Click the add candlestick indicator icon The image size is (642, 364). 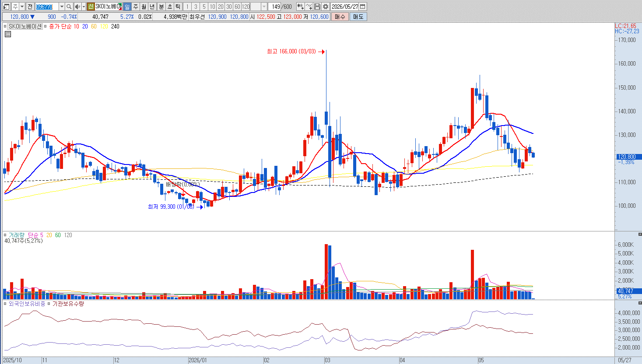[x=301, y=7]
